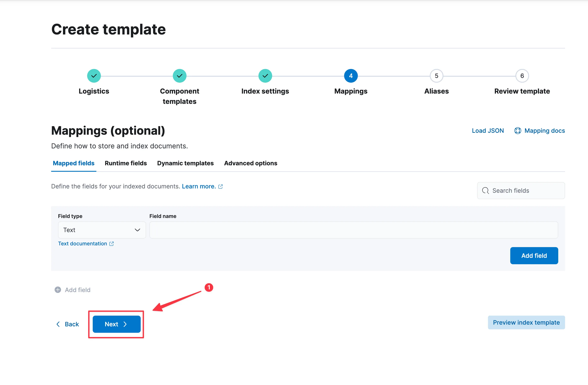This screenshot has height=385, width=588.
Task: Click the Next button
Action: (x=116, y=324)
